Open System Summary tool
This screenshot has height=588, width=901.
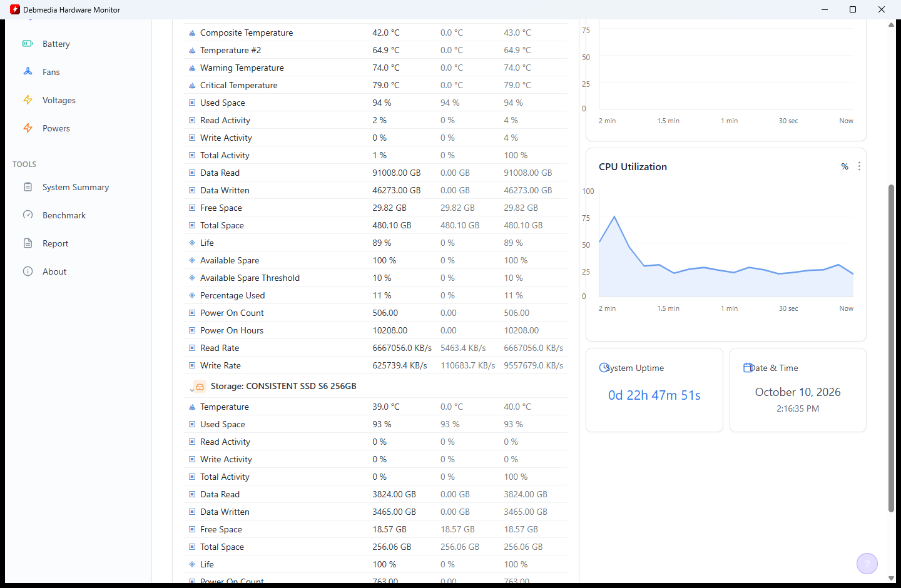[x=76, y=187]
